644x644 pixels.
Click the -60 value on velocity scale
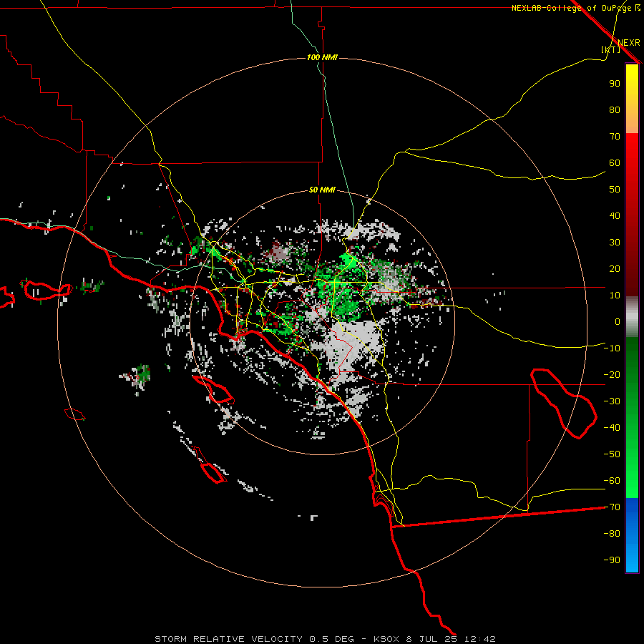612,481
